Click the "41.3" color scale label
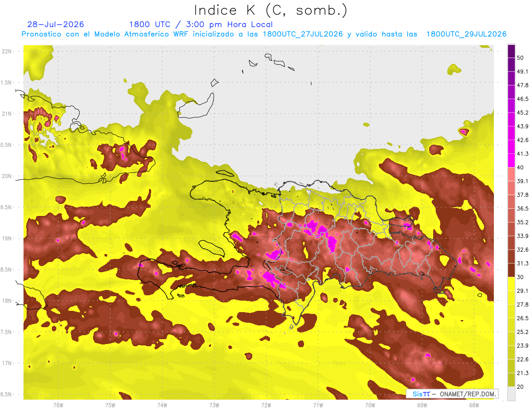This screenshot has width=532, height=411. [523, 154]
